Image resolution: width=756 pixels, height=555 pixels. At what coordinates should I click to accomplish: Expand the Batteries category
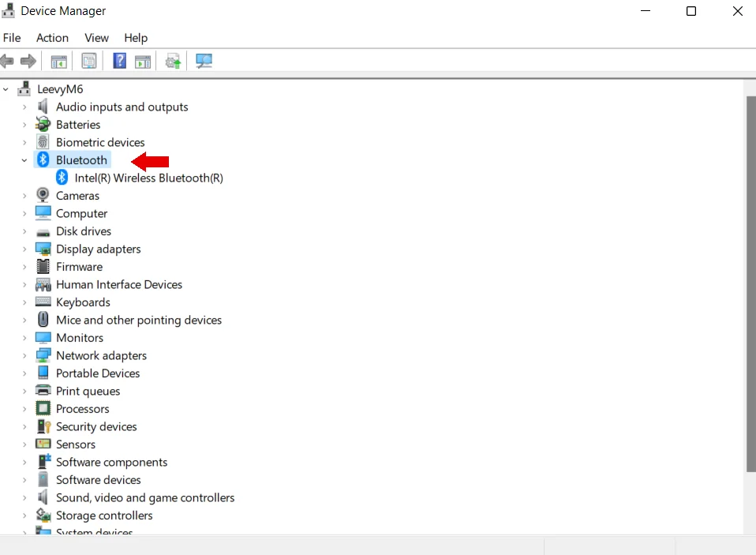coord(24,125)
